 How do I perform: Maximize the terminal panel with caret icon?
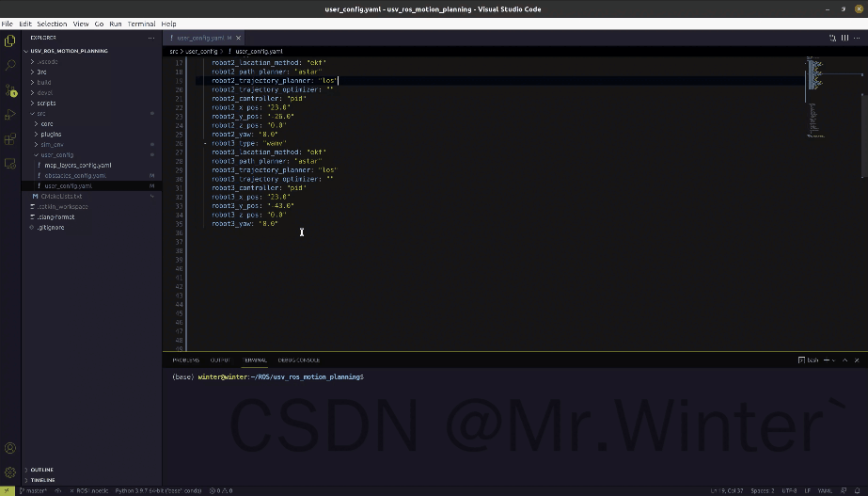point(844,360)
